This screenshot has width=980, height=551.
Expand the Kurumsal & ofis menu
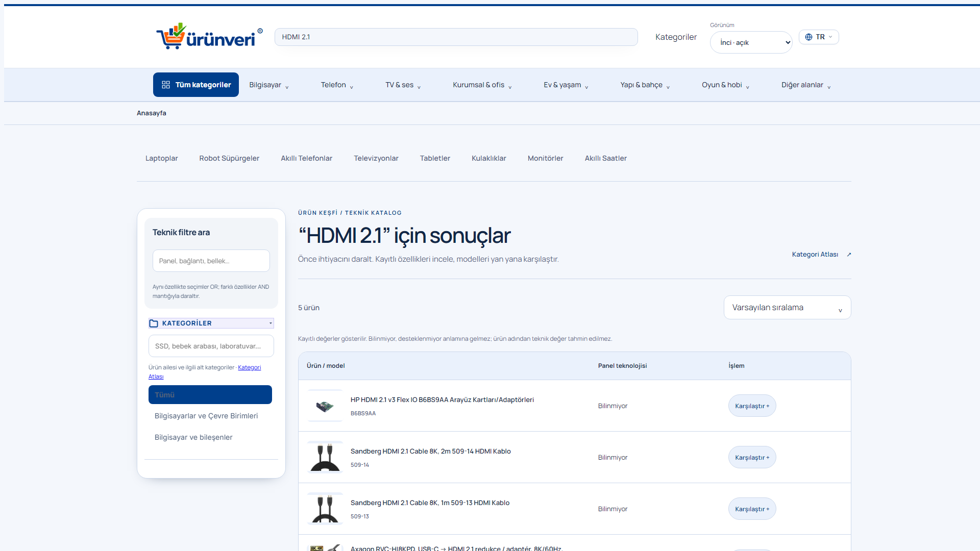pos(482,85)
